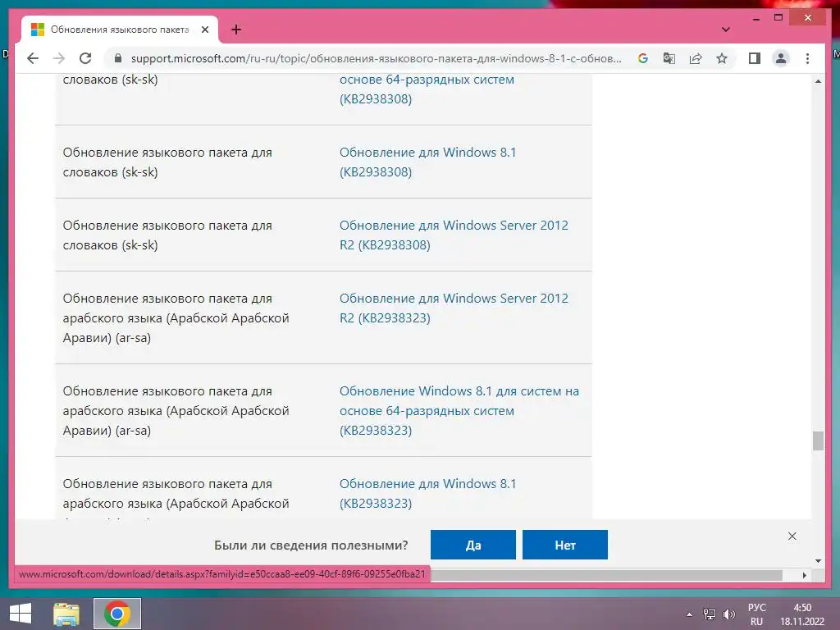Answer Нет to feedback question
The image size is (840, 630).
click(565, 545)
